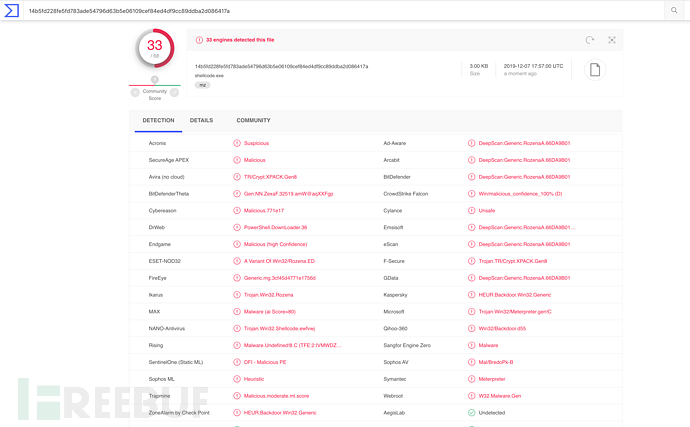Click the GData engine name

[391, 278]
